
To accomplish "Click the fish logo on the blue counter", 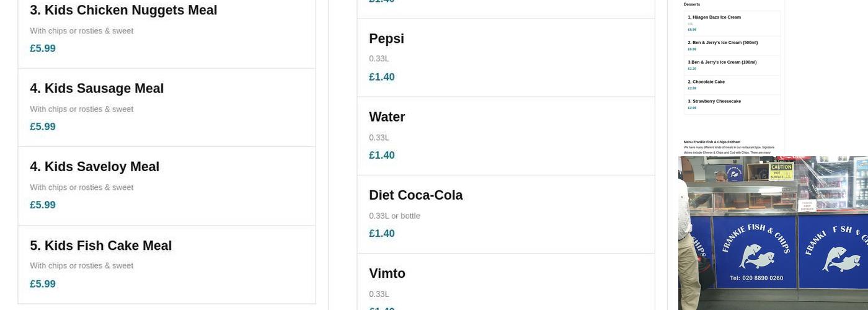I will tap(756, 255).
